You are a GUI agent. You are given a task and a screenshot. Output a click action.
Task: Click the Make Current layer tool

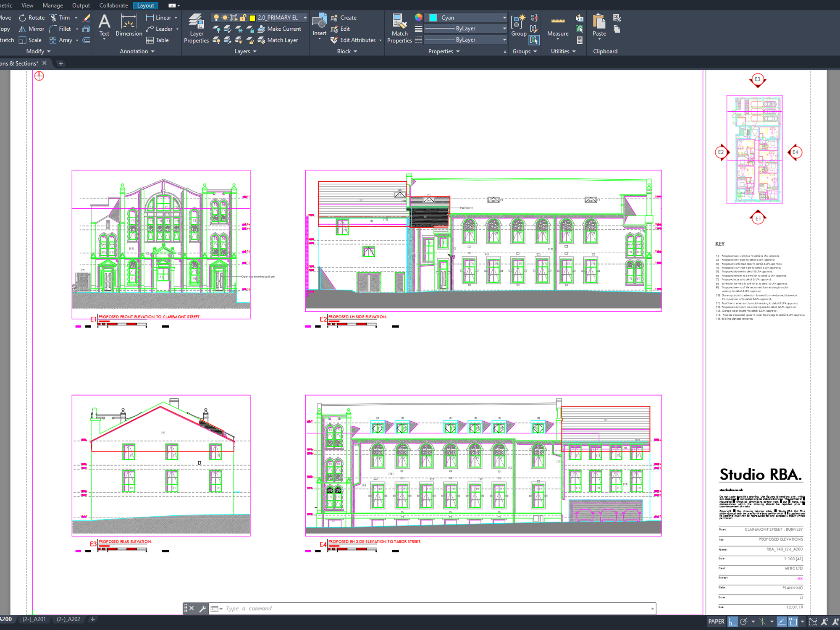[280, 29]
